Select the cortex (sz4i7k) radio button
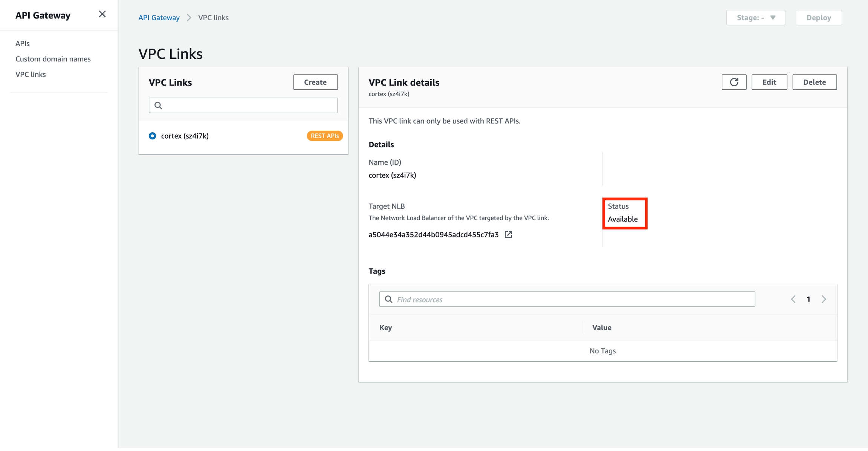The height and width of the screenshot is (451, 868). coord(152,136)
